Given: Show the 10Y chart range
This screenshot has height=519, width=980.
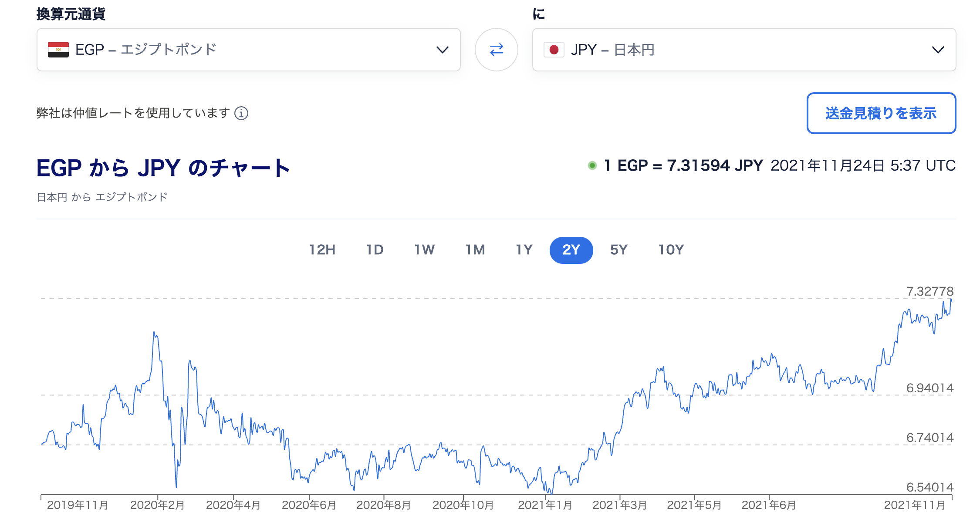Looking at the screenshot, I should (x=671, y=250).
